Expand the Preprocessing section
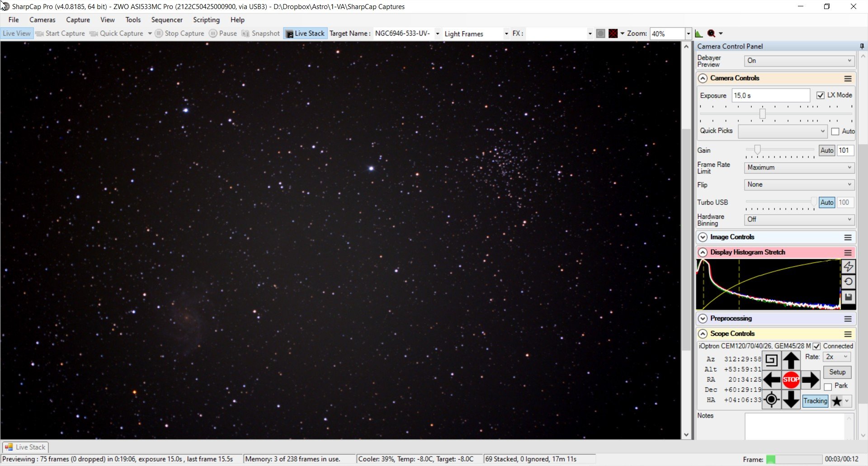 [703, 319]
